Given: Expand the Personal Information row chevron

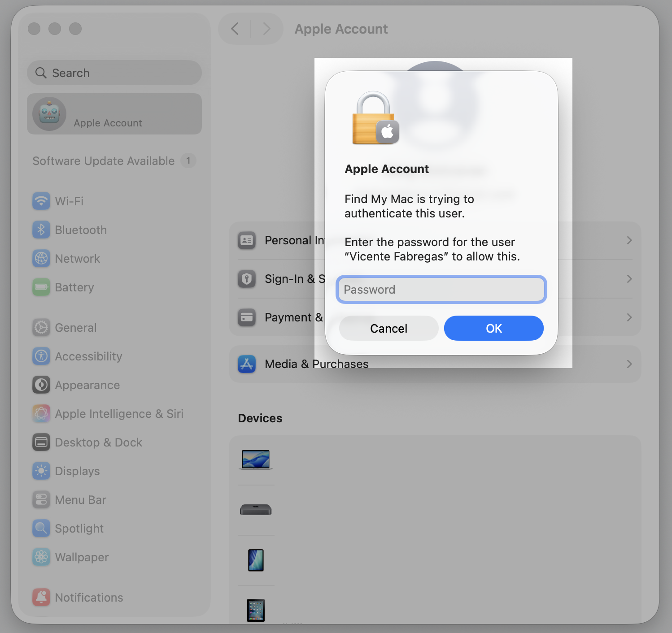Looking at the screenshot, I should point(629,240).
